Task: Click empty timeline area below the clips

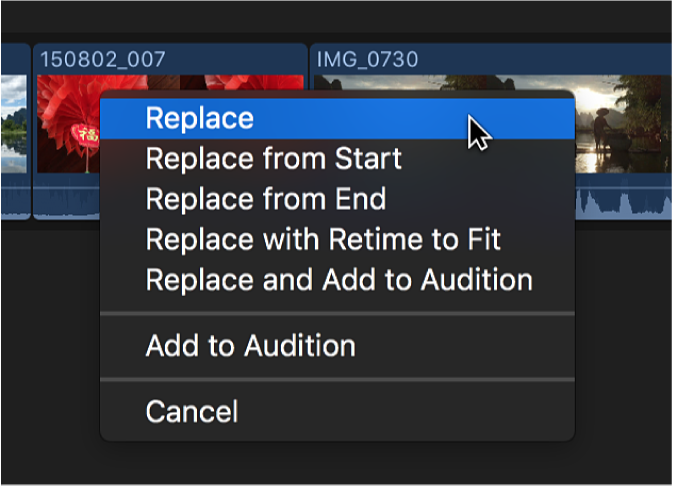Action: (x=50, y=350)
